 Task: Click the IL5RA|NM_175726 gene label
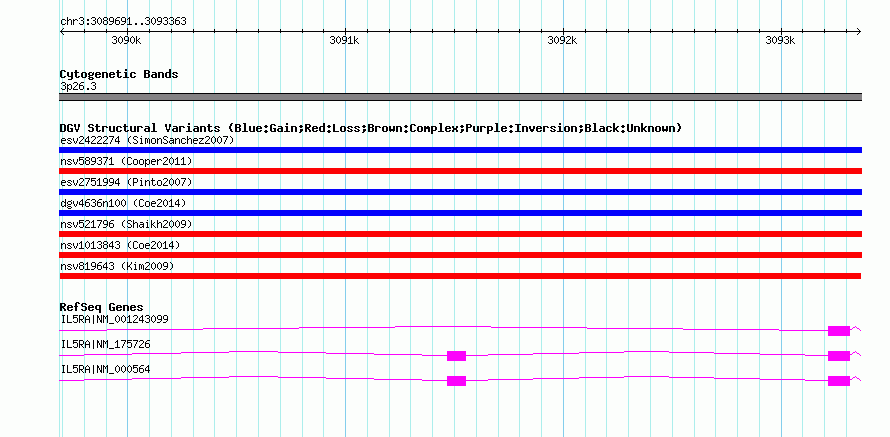point(105,344)
